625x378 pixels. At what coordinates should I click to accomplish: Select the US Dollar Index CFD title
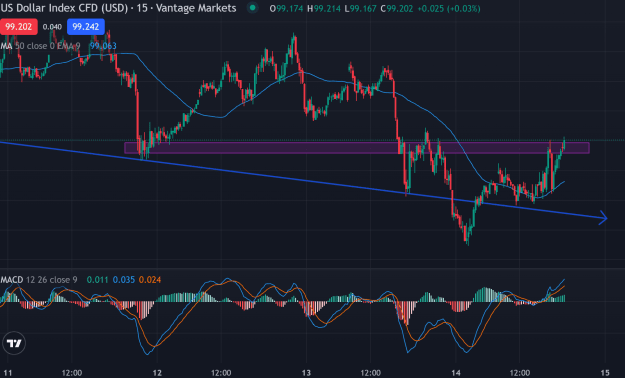(x=118, y=8)
